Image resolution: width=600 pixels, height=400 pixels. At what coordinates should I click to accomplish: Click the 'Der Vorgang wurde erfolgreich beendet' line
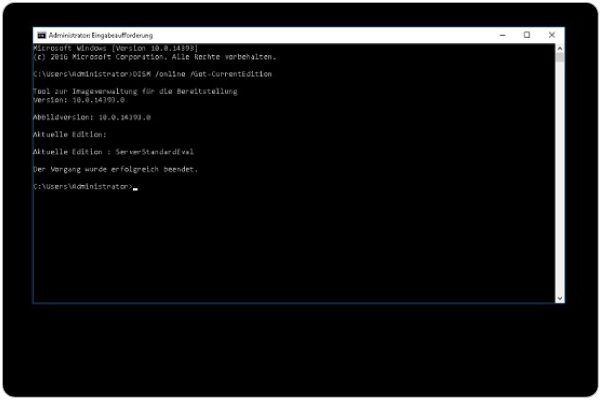pos(115,169)
